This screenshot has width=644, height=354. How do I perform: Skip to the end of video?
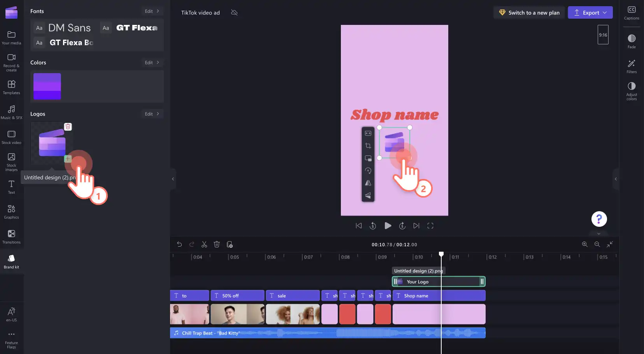416,226
